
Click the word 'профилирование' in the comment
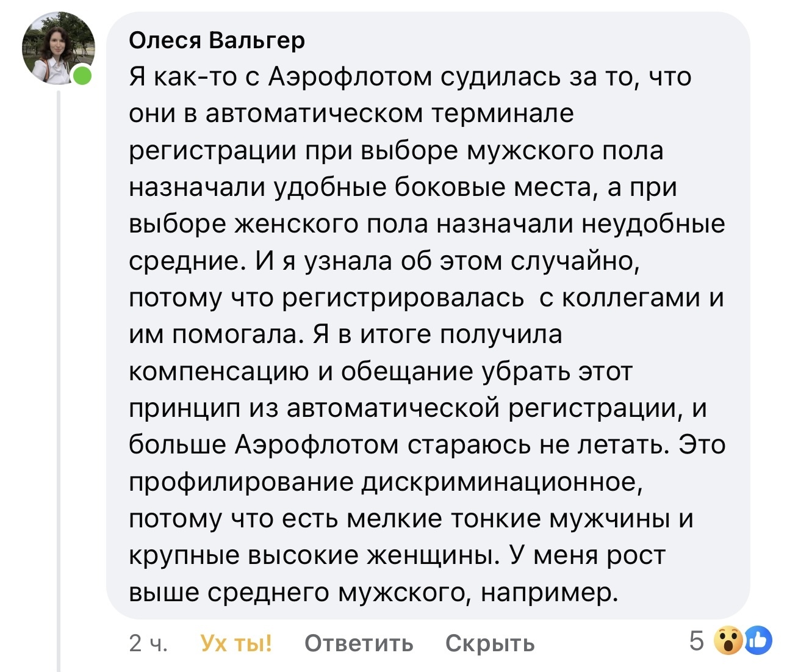242,482
